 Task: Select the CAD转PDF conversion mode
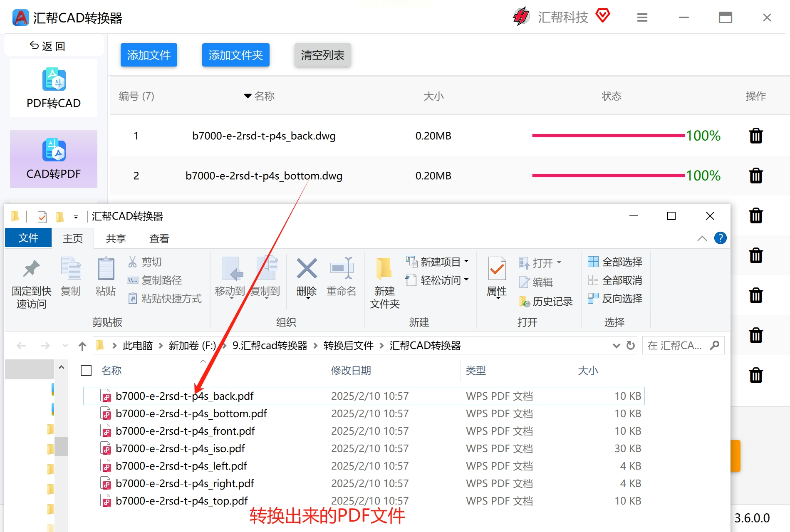(54, 159)
